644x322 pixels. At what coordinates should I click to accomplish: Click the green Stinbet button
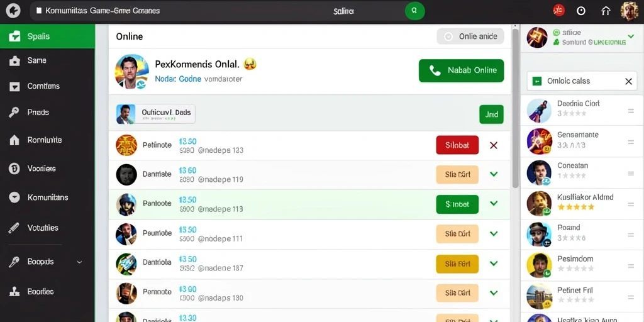coord(457,204)
